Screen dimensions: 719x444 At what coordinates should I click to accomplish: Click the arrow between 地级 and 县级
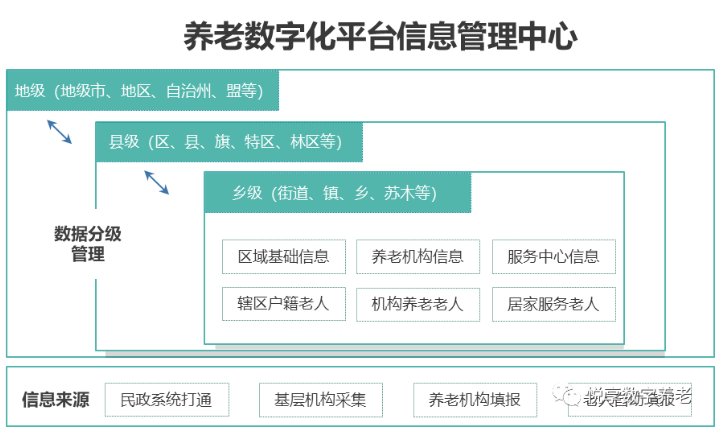[59, 130]
